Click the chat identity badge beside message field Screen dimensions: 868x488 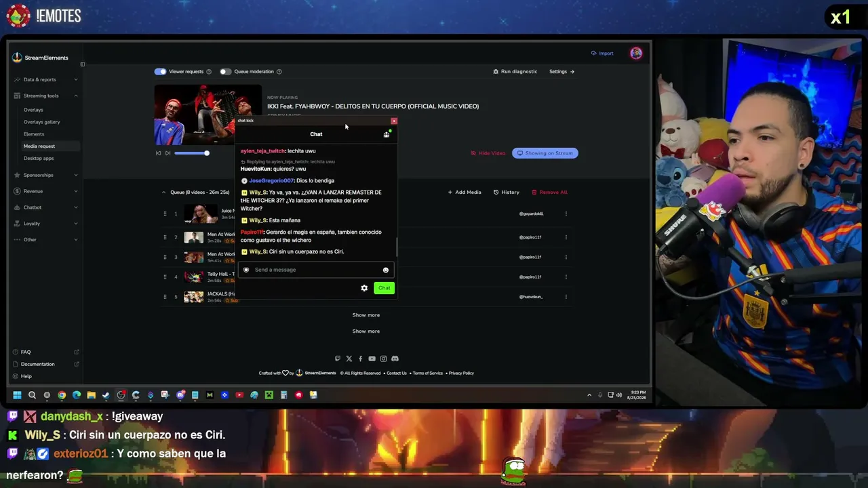(246, 270)
